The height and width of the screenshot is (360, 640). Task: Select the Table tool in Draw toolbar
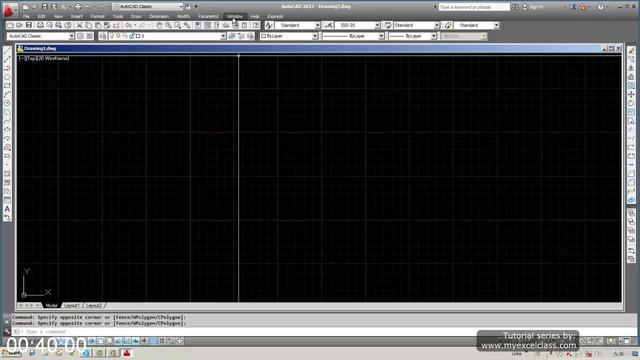tap(7, 200)
